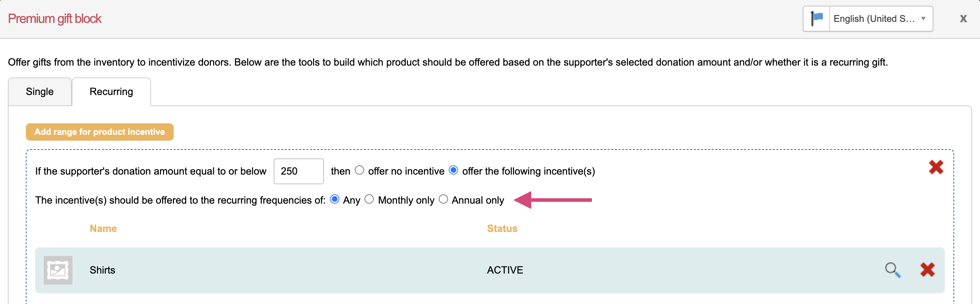Choose the "Any" recurring frequency option
Screen dimensions: 980x304
(335, 199)
